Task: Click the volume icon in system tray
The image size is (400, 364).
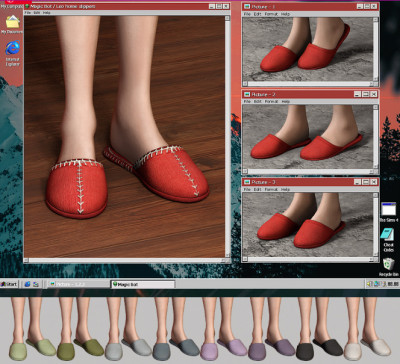Action: pos(369,284)
